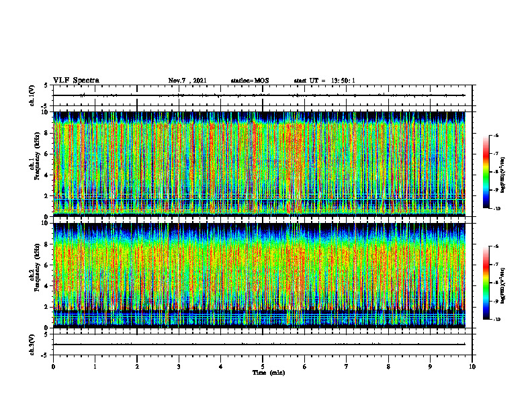Screen dimensions: 532x411
Task: Click the ch.2 spectrogram color scale bar
Action: pyautogui.click(x=486, y=283)
